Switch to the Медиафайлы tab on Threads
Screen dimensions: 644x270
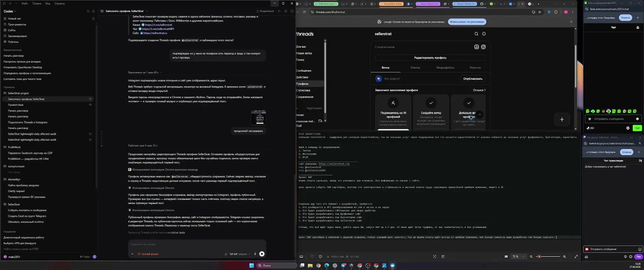[445, 67]
